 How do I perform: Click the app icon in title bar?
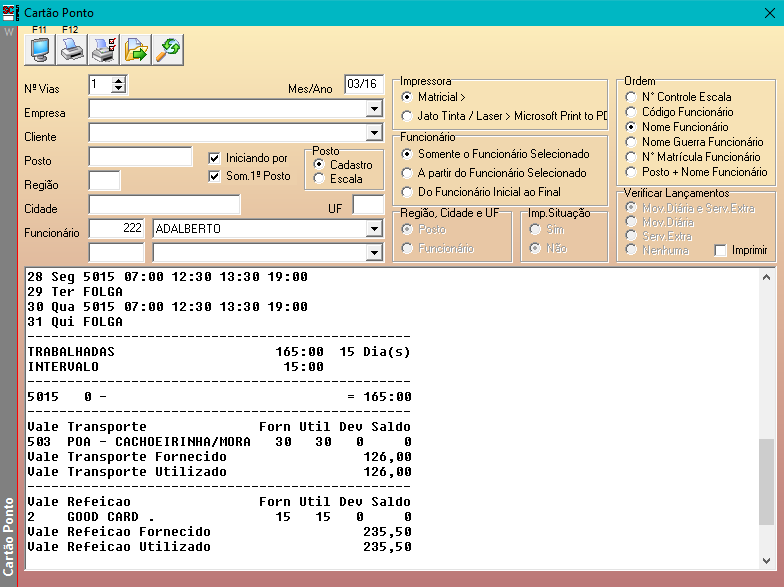click(10, 11)
